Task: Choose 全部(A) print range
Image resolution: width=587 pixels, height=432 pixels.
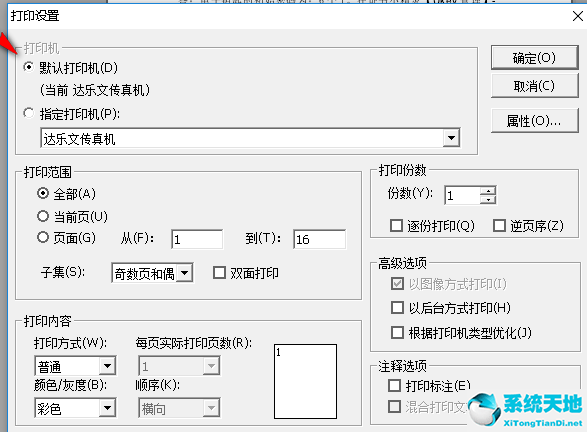Action: click(x=43, y=194)
